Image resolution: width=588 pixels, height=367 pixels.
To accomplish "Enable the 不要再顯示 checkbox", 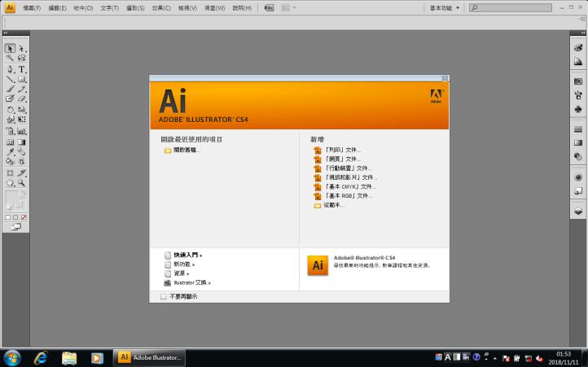I will point(164,297).
